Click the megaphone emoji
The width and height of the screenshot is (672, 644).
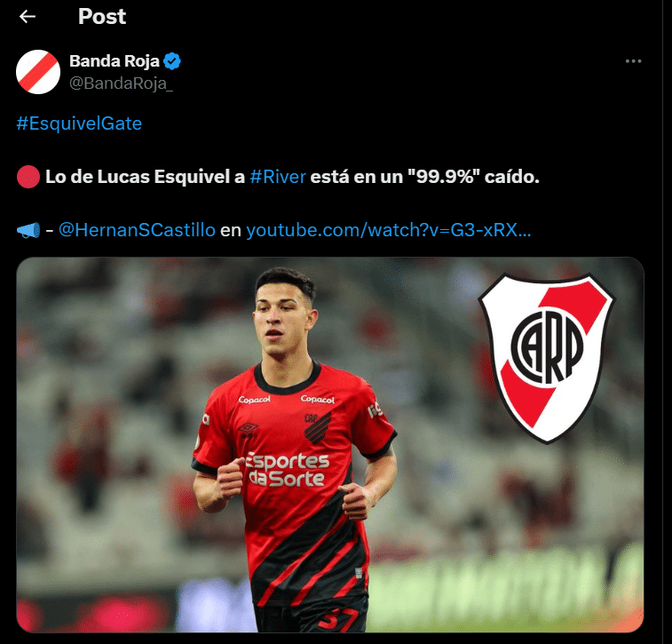point(28,230)
